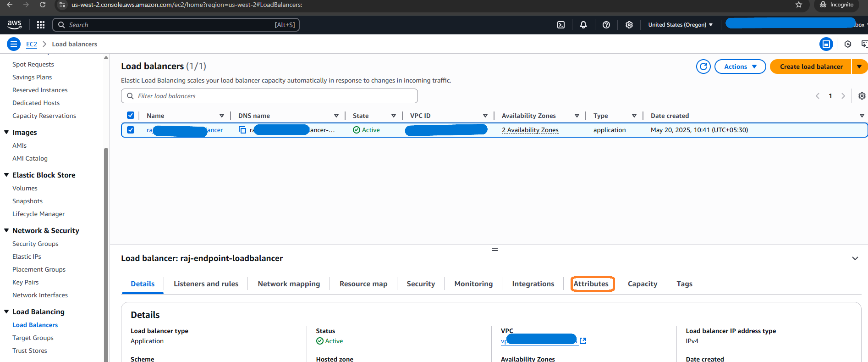Collapse the Network & Security section
The height and width of the screenshot is (362, 868).
click(x=6, y=230)
